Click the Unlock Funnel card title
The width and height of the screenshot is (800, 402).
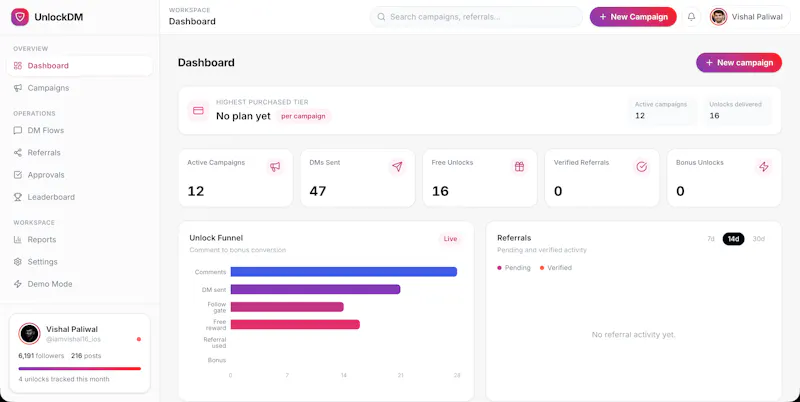216,238
